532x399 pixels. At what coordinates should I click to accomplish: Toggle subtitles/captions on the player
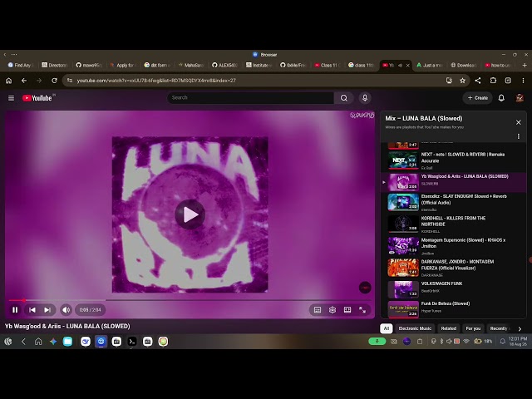tap(318, 310)
